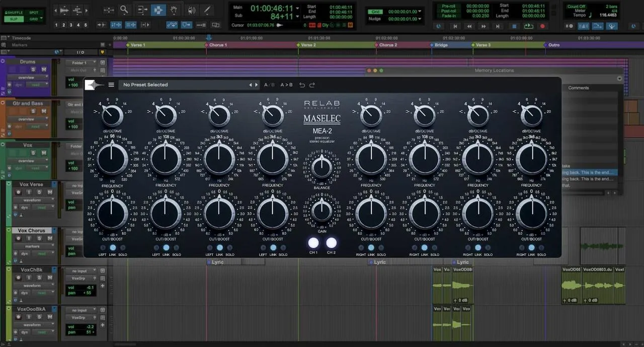Open the Grid value dropdown arrow
Screen dimensions: 644x347
coord(421,12)
